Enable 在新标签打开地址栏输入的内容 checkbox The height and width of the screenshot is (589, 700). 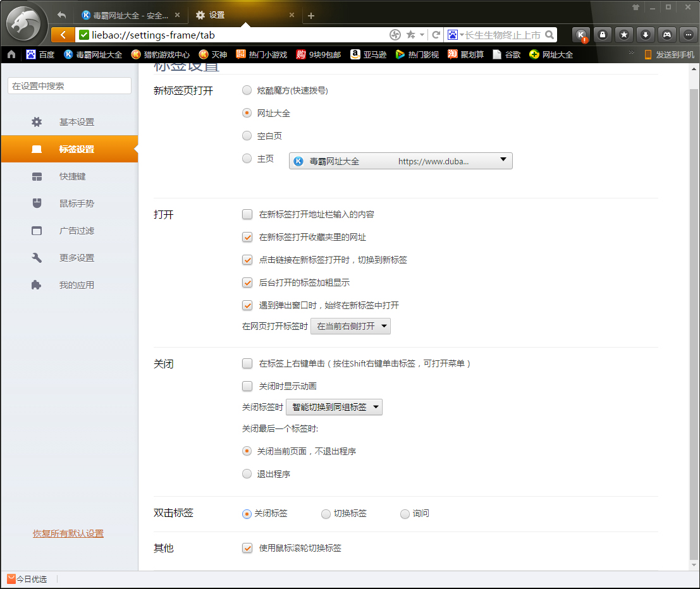coord(247,214)
